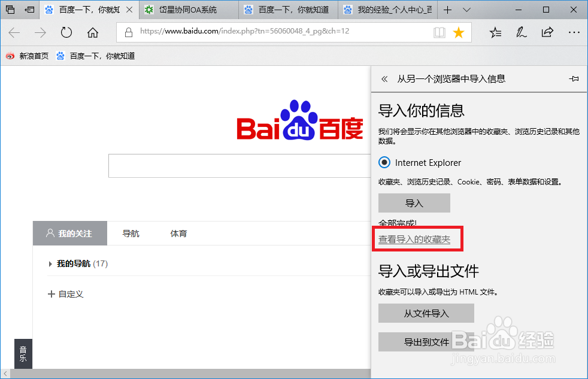Open 查看导入的收藏夹 link

414,239
